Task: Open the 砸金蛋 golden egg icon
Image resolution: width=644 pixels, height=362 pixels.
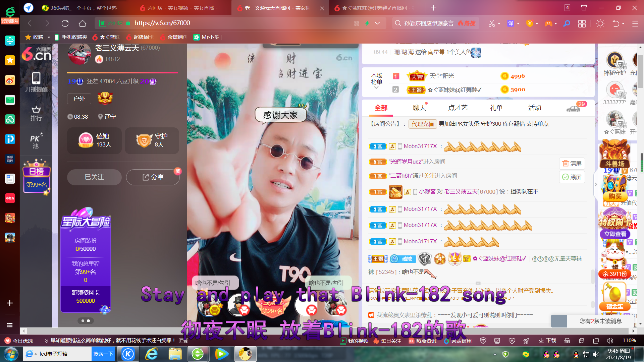Action: pyautogui.click(x=614, y=297)
